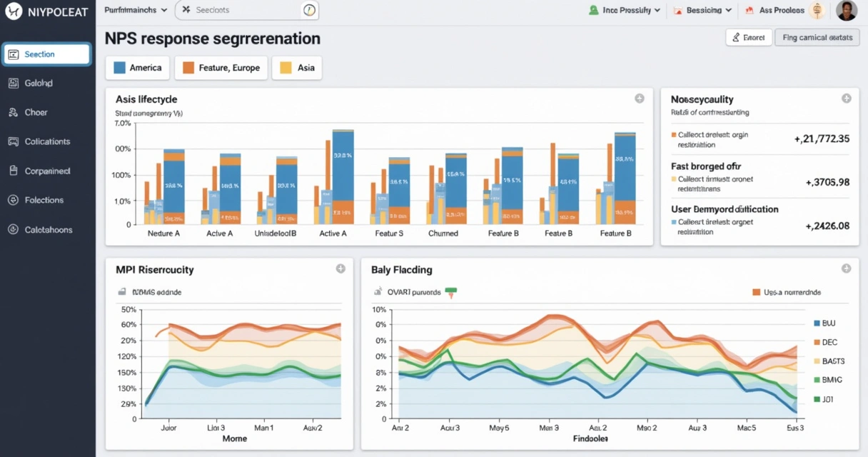Expand the Asis lifectycle panel options
The width and height of the screenshot is (868, 457).
click(x=640, y=99)
